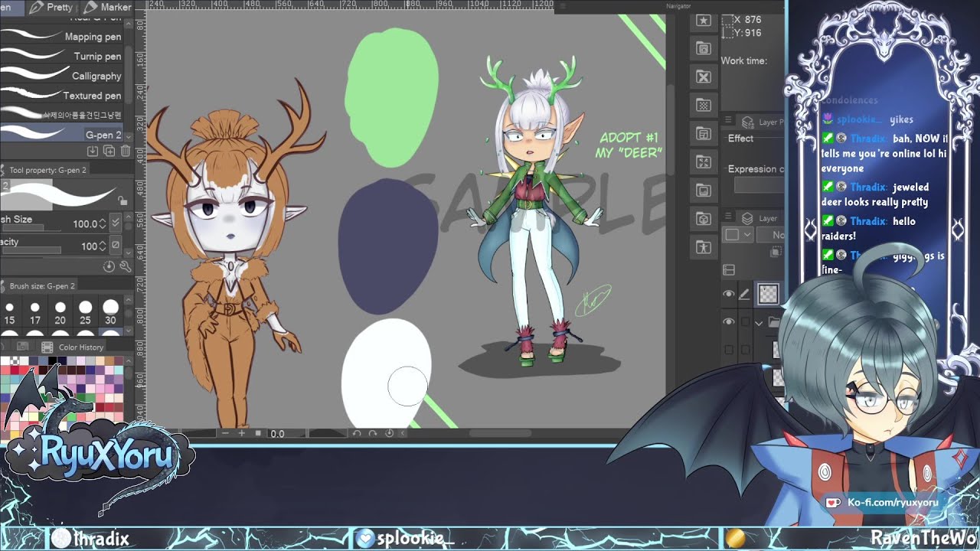Open the Color History tab
Viewport: 980px width, 551px height.
74,347
